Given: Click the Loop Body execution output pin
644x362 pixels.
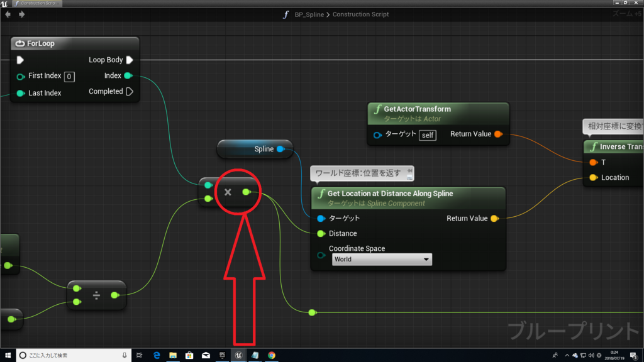Looking at the screenshot, I should (130, 60).
